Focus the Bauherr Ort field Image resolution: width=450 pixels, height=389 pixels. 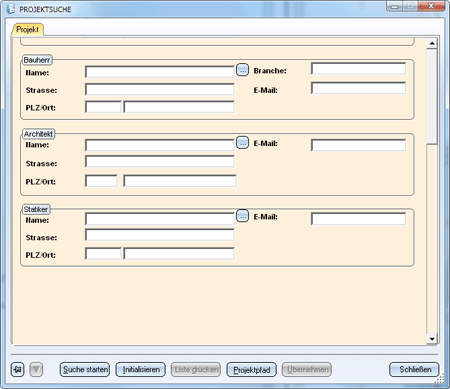tap(179, 107)
